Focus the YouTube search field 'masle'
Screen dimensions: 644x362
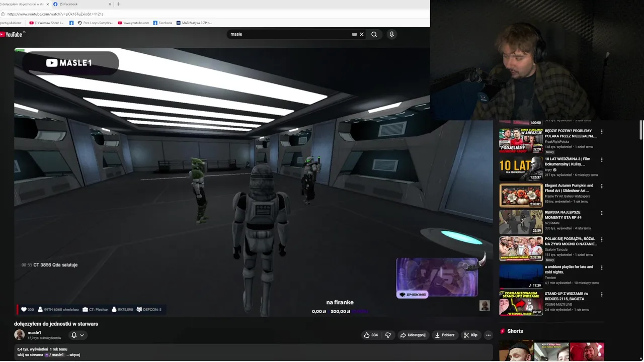click(x=289, y=34)
